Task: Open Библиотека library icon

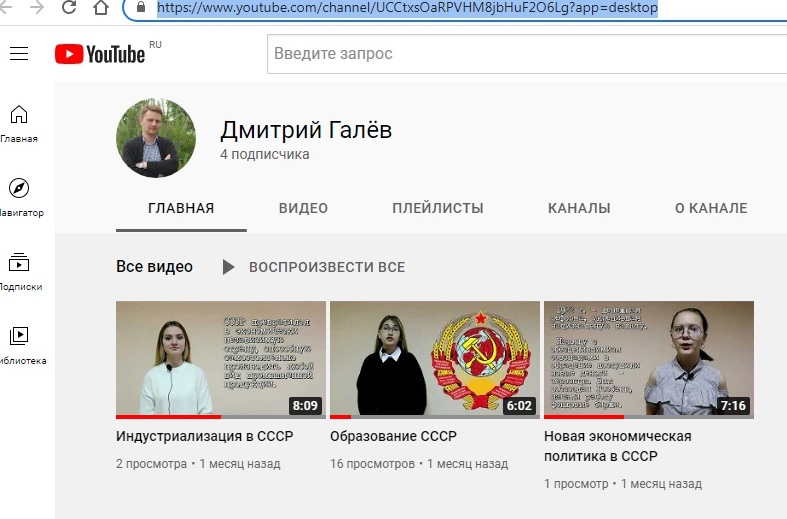Action: point(18,336)
